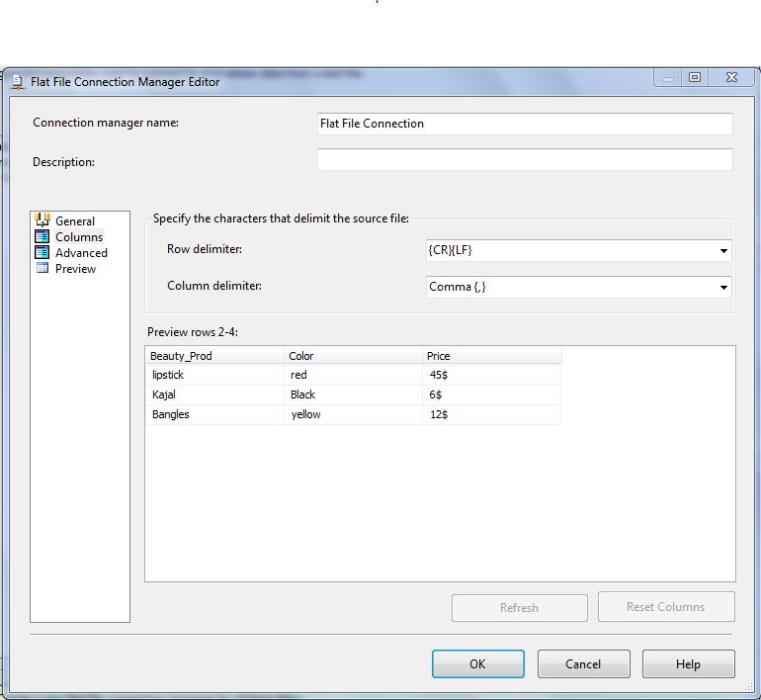Open the Row delimiter dropdown

[x=724, y=251]
